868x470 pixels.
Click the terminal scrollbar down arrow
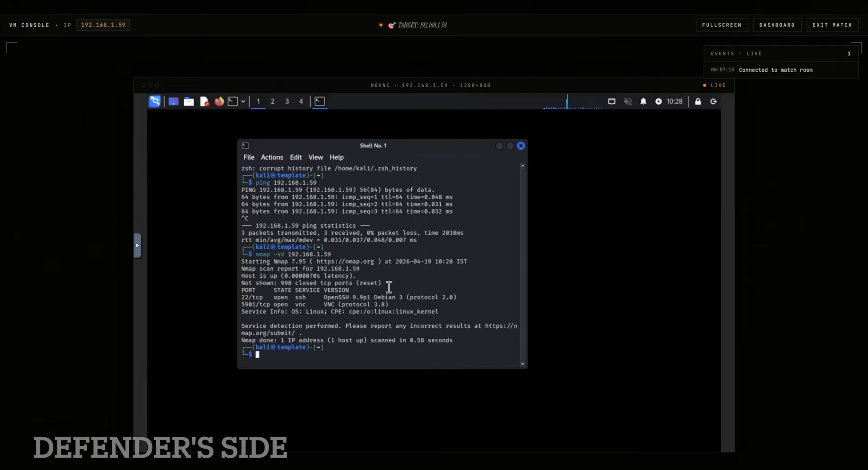[523, 364]
